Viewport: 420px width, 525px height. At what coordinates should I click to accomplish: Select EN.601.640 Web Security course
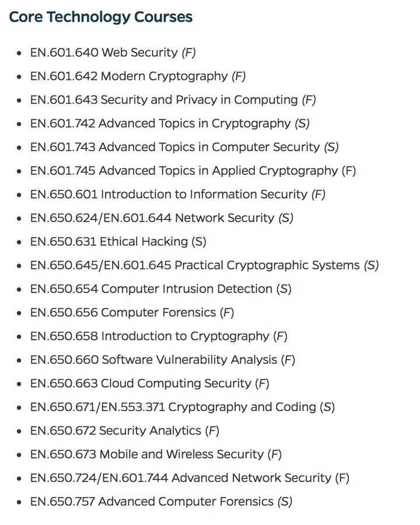(113, 53)
